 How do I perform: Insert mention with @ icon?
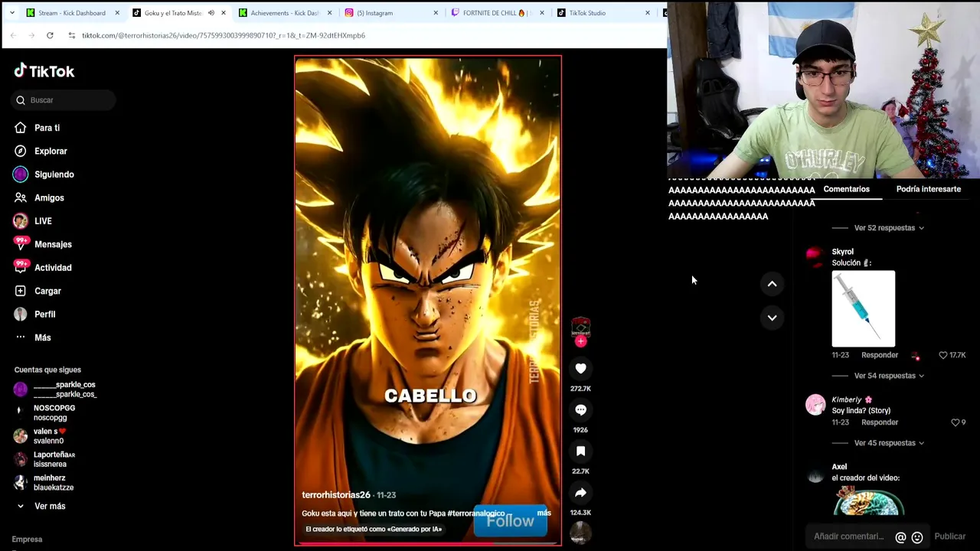pyautogui.click(x=901, y=537)
